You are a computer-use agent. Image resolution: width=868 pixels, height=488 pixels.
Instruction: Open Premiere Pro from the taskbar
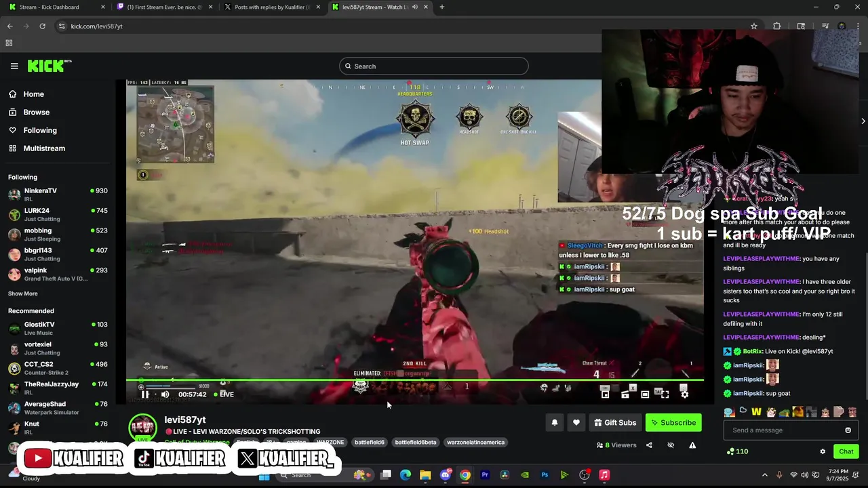click(485, 475)
